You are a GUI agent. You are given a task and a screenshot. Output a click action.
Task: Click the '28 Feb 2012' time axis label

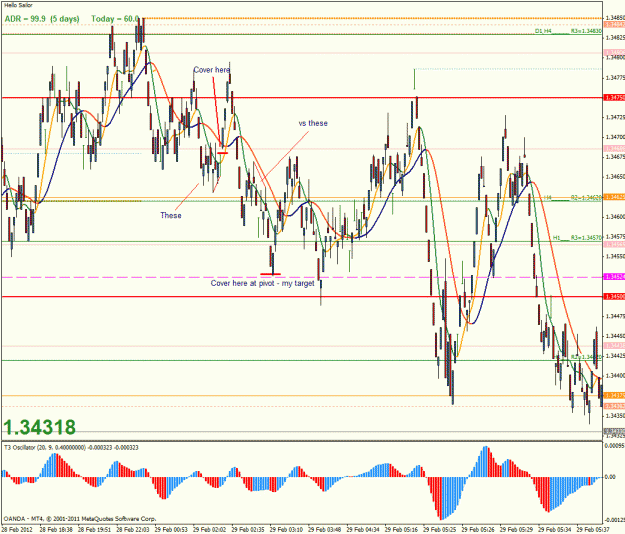click(17, 530)
